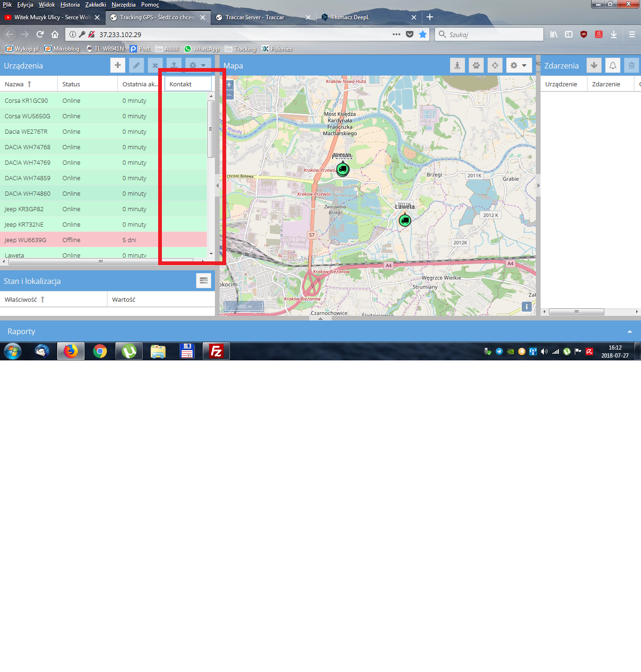Click the crosshair current location icon
The image size is (641, 672).
point(495,65)
